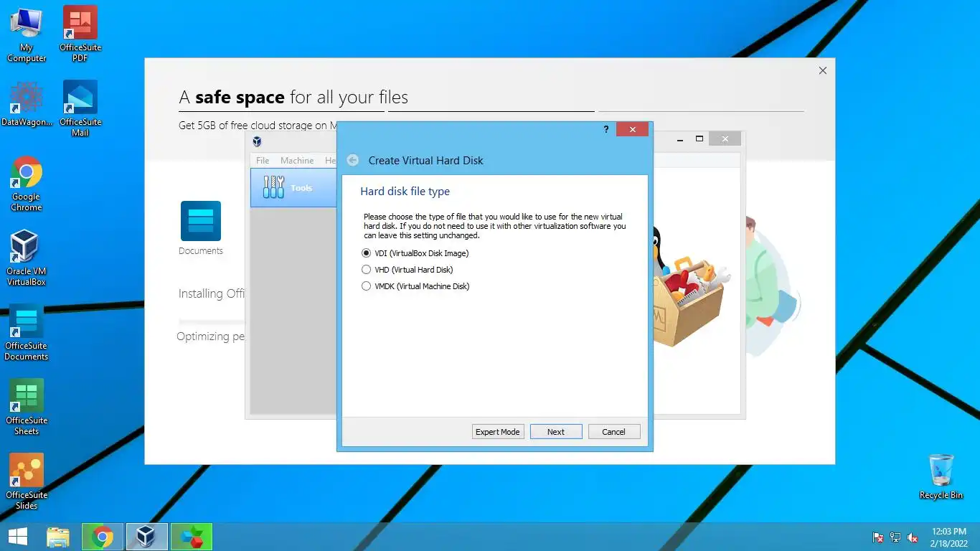
Task: Close the Create Virtual Hard Disk dialog
Action: [632, 129]
